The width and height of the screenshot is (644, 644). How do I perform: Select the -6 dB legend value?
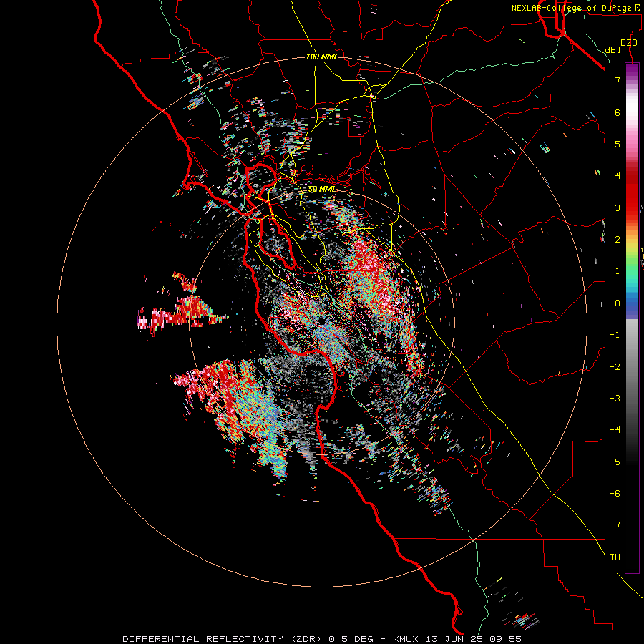point(615,494)
